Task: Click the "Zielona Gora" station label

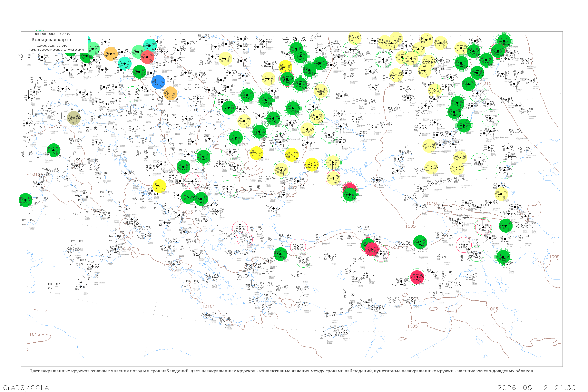Action: click(167, 71)
